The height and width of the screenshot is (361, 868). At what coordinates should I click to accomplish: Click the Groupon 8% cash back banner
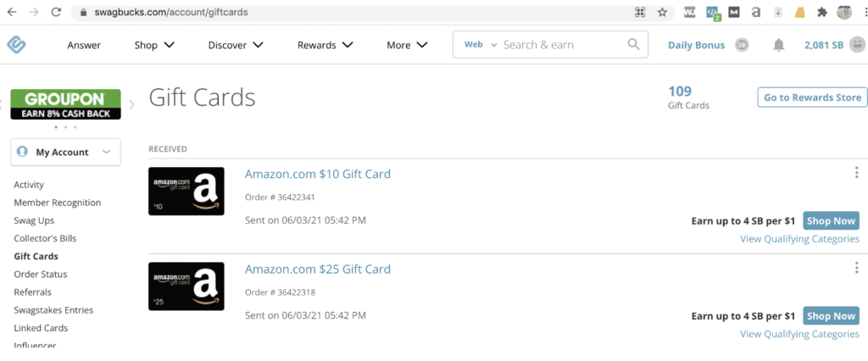point(65,104)
